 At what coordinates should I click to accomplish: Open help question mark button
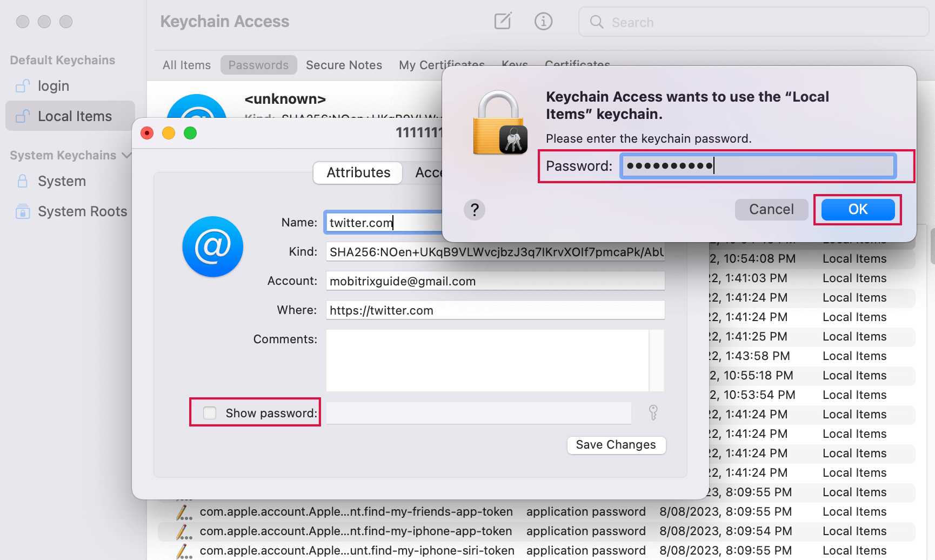[x=474, y=209]
